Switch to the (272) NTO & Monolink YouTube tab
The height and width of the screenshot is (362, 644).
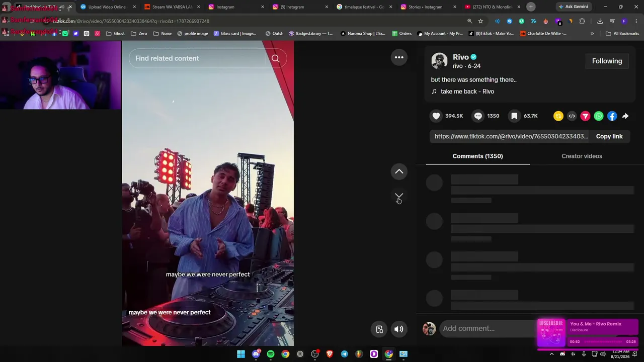(492, 7)
